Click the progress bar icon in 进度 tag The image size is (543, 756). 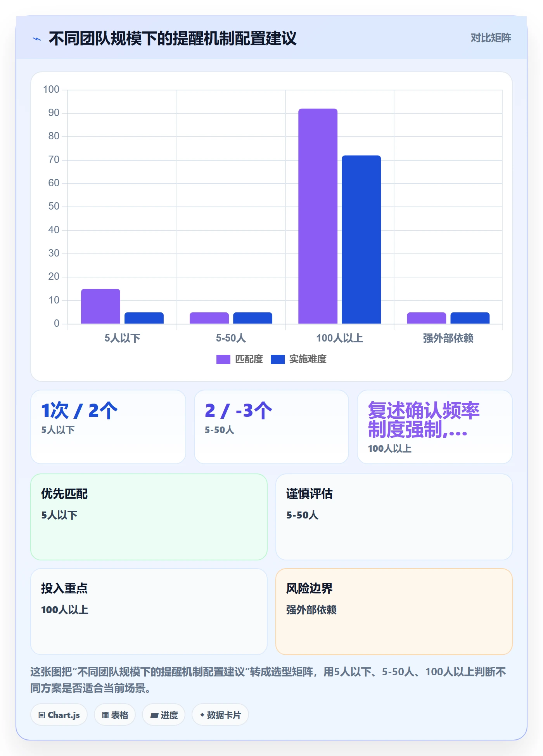[154, 715]
